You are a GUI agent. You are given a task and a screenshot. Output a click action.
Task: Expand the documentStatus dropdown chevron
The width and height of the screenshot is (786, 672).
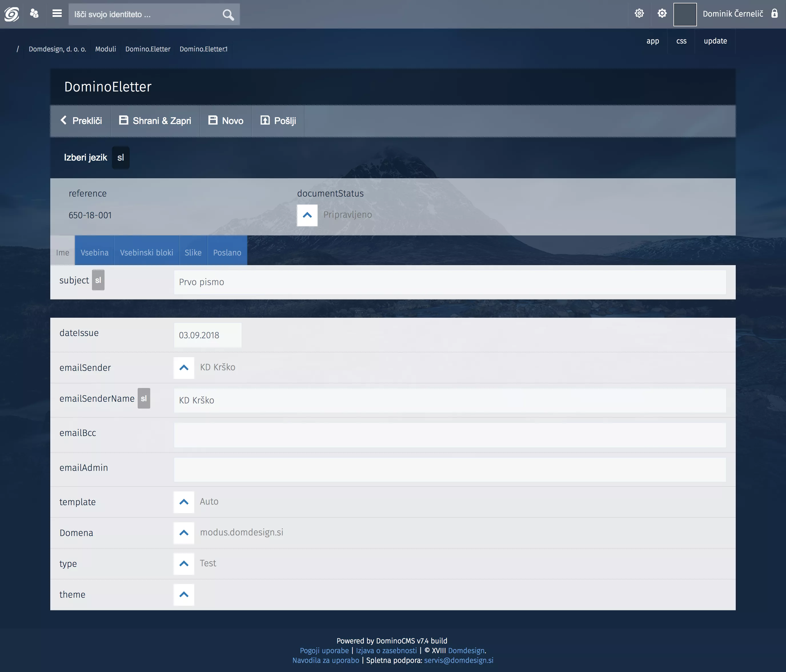tap(307, 215)
